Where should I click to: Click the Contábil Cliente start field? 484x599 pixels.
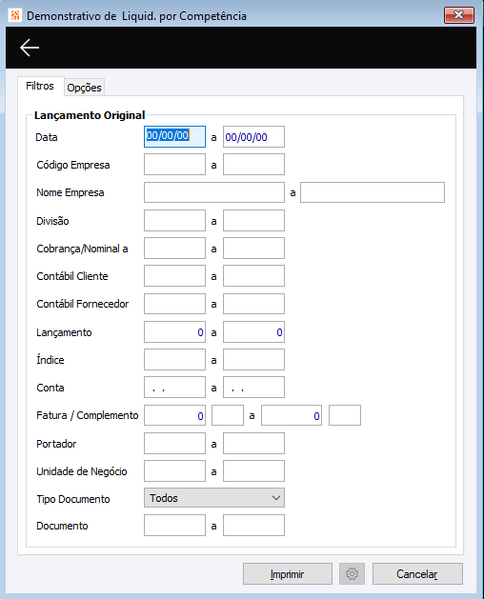point(175,276)
